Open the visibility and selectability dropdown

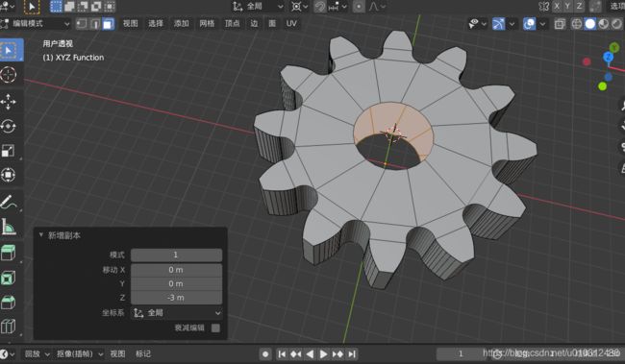click(x=478, y=24)
